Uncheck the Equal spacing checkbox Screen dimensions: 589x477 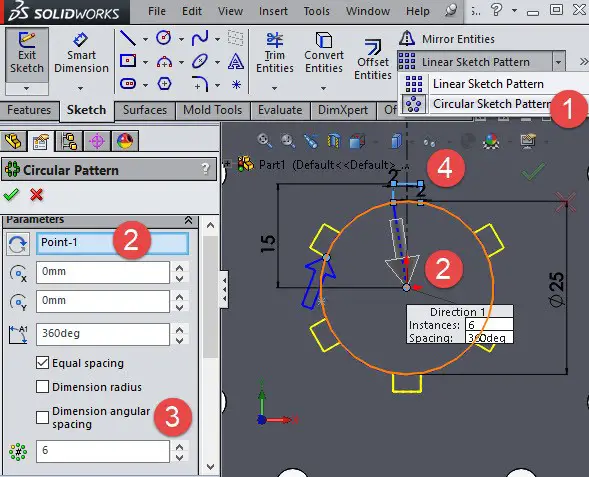point(42,363)
